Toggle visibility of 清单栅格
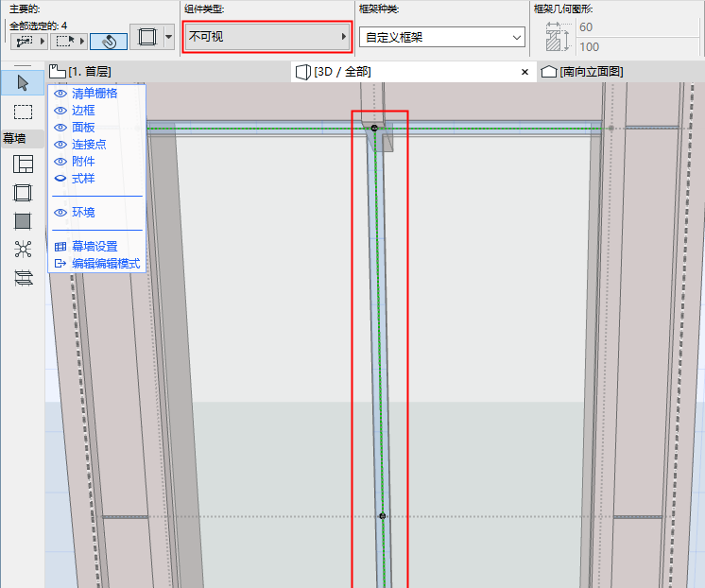 [x=60, y=94]
